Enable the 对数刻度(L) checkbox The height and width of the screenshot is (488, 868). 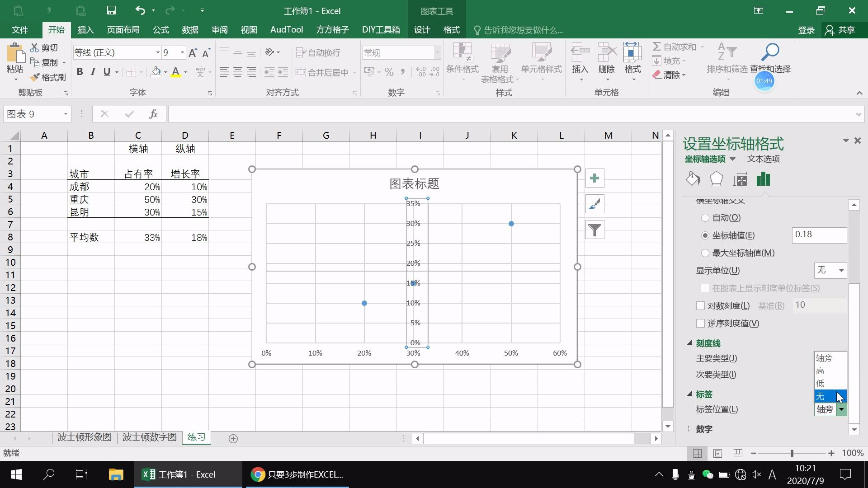700,306
